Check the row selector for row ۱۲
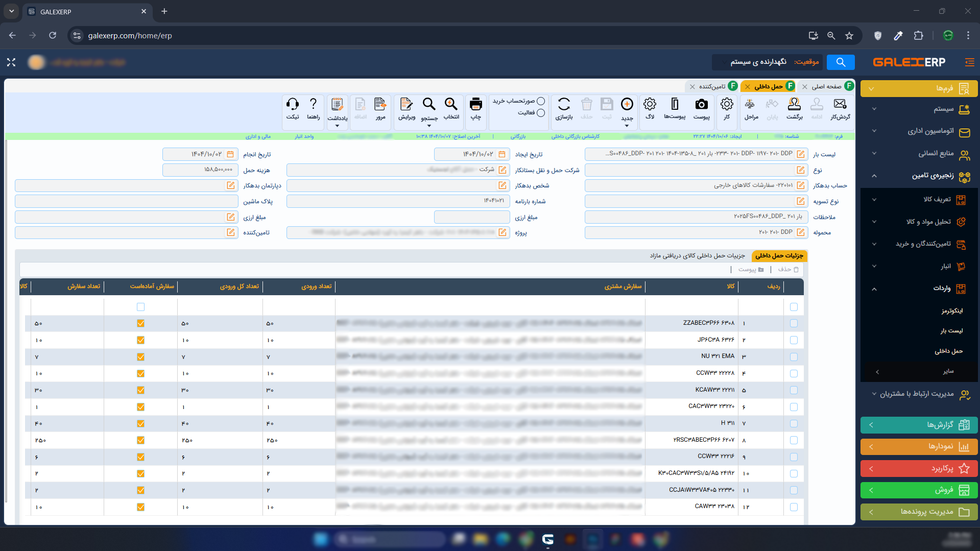 click(794, 507)
